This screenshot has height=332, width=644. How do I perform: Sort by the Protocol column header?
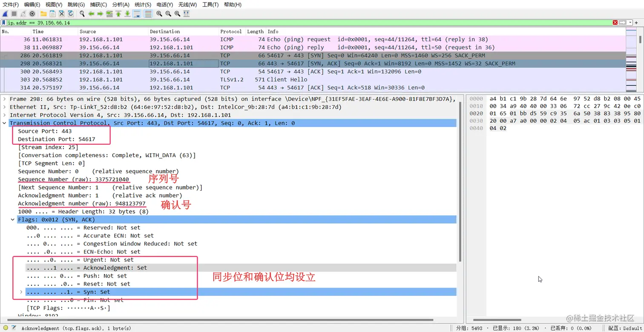232,31
